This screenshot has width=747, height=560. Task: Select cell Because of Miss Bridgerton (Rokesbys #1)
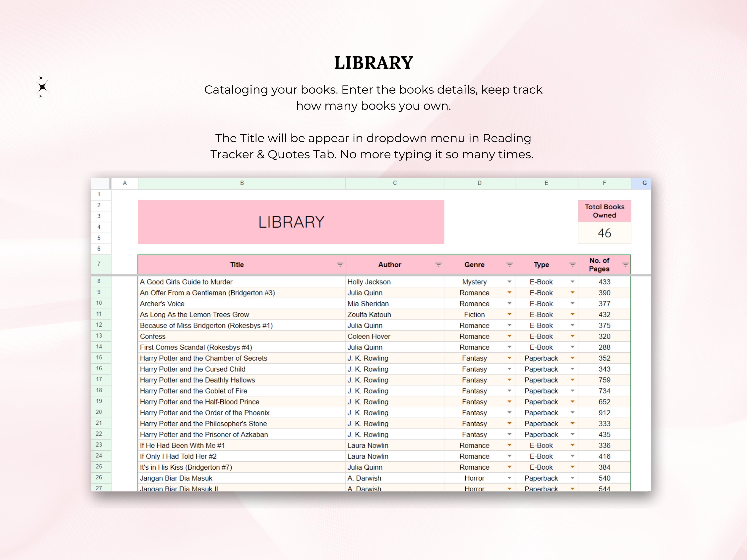(x=242, y=325)
